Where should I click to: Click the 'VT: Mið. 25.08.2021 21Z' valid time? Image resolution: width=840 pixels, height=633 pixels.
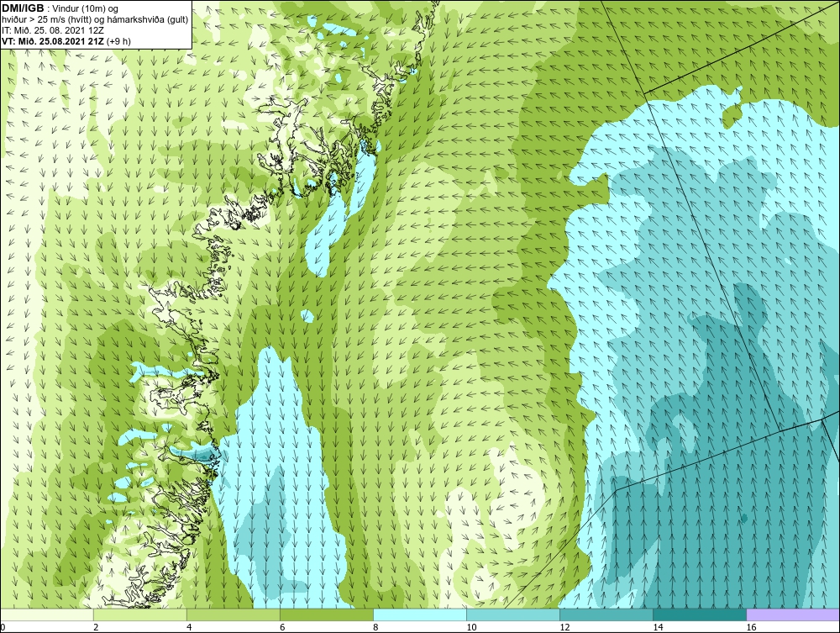53,41
